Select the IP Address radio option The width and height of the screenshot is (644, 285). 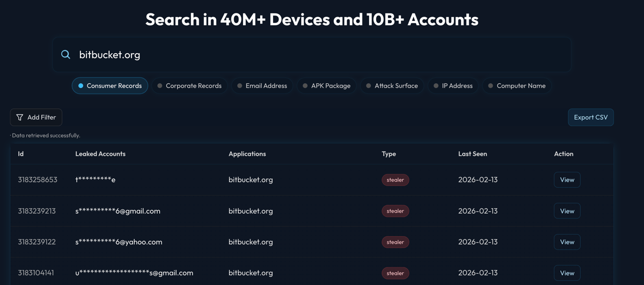point(453,86)
